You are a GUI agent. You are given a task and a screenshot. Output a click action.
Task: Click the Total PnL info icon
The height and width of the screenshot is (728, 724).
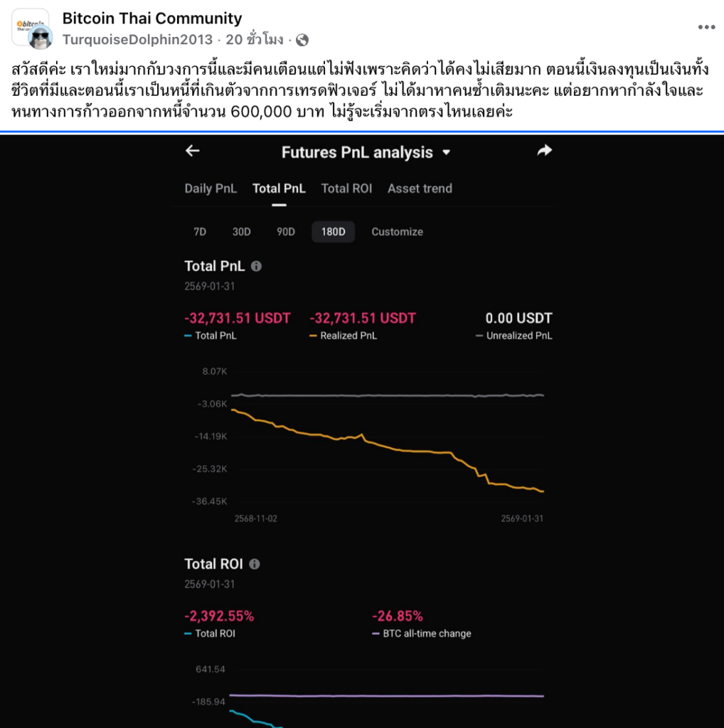pyautogui.click(x=256, y=266)
